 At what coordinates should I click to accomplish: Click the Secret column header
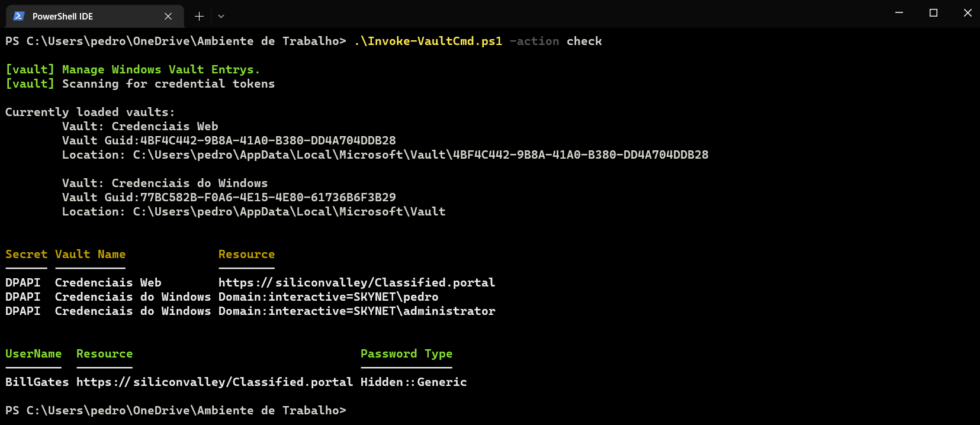click(x=26, y=254)
